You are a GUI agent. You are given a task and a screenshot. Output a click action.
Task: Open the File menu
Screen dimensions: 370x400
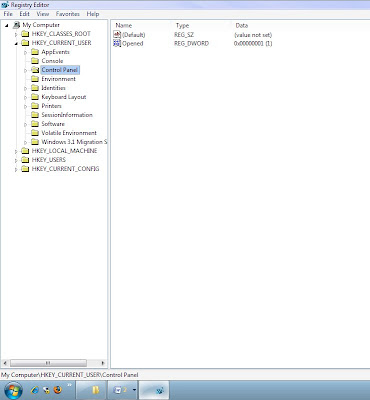pos(8,14)
